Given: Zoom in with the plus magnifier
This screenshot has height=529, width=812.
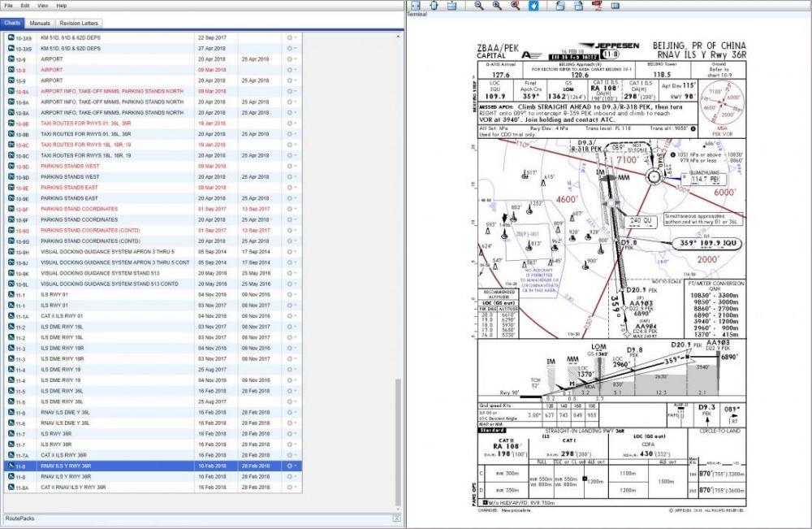Looking at the screenshot, I should 497,6.
